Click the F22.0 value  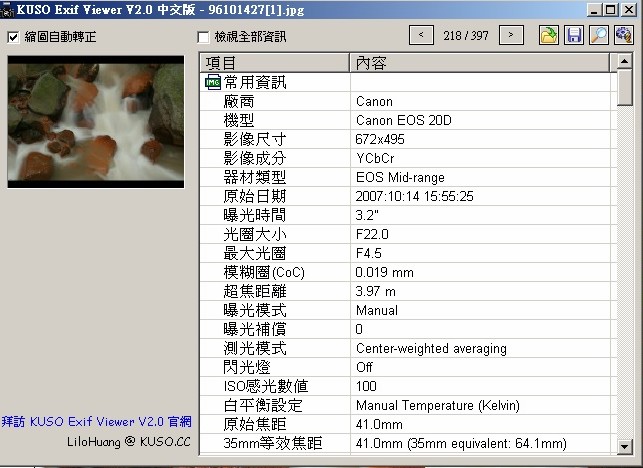(372, 234)
